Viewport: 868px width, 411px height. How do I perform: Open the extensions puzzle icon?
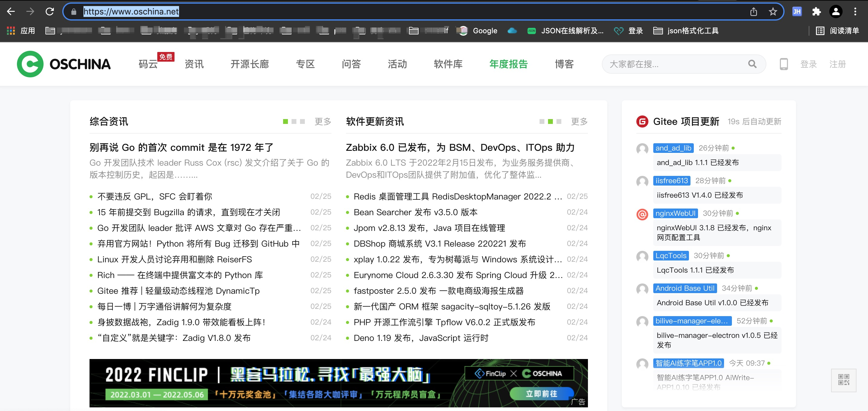point(817,12)
